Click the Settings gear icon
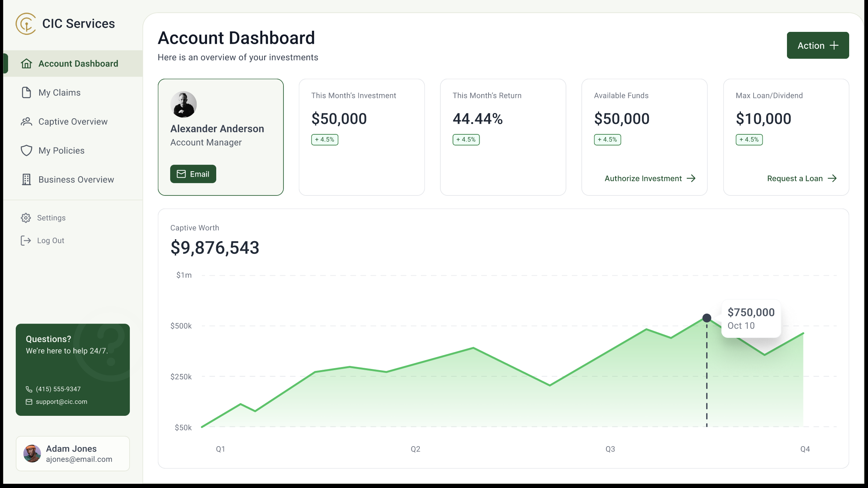The width and height of the screenshot is (868, 488). (26, 218)
